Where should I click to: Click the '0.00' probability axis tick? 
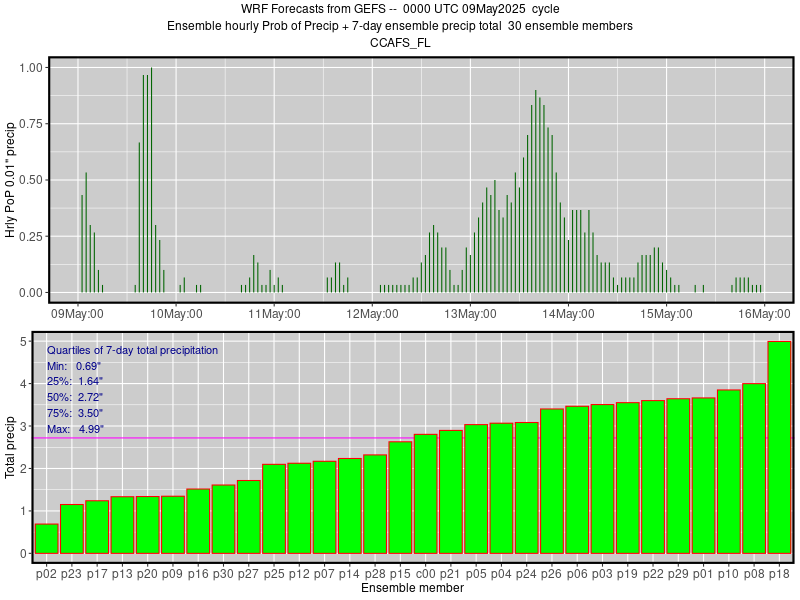click(31, 293)
